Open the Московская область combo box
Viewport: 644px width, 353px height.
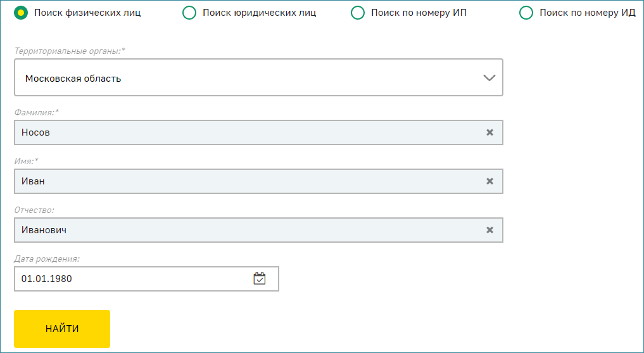pos(258,77)
